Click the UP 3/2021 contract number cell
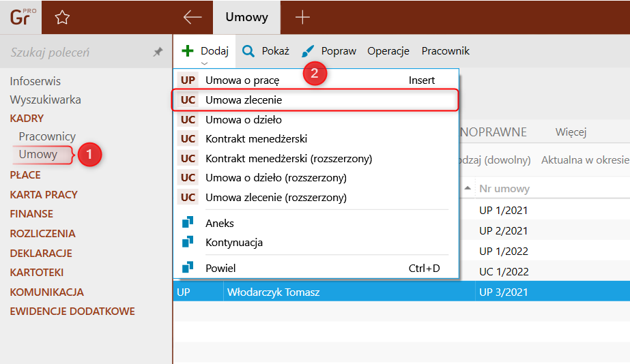The height and width of the screenshot is (364, 630). 504,292
